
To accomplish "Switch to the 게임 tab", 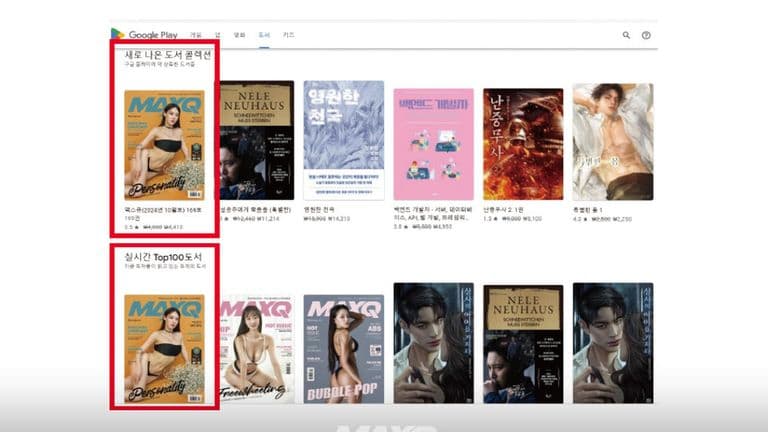I will click(196, 35).
